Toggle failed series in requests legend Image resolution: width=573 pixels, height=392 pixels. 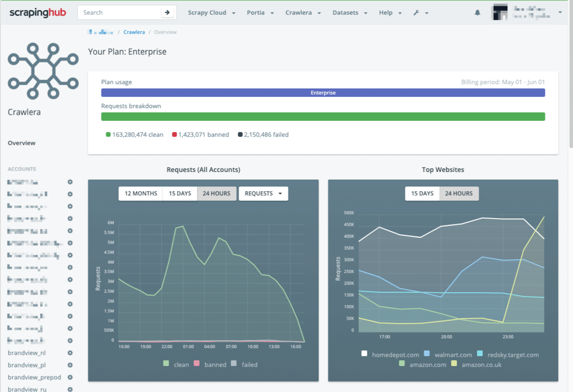tap(244, 364)
